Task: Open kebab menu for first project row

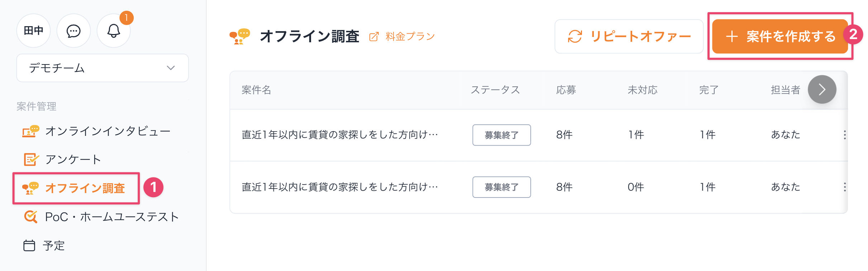Action: coord(845,135)
